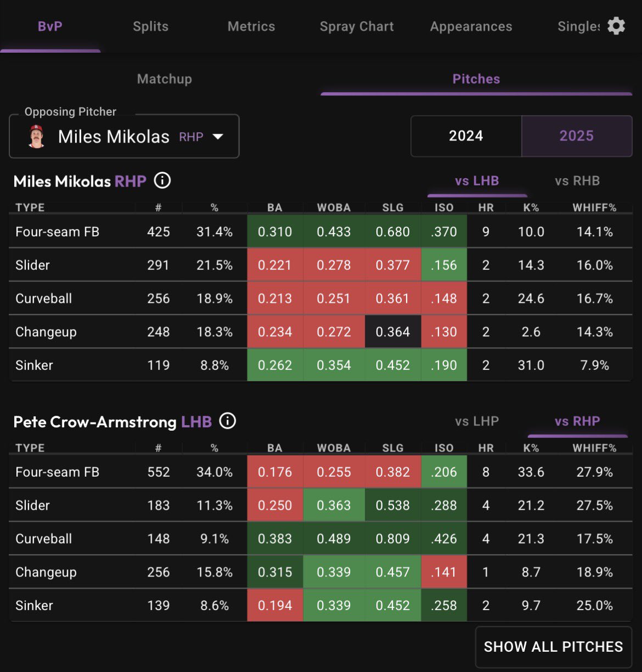Viewport: 642px width, 672px height.
Task: Open the Appearances tab
Action: coord(471,26)
